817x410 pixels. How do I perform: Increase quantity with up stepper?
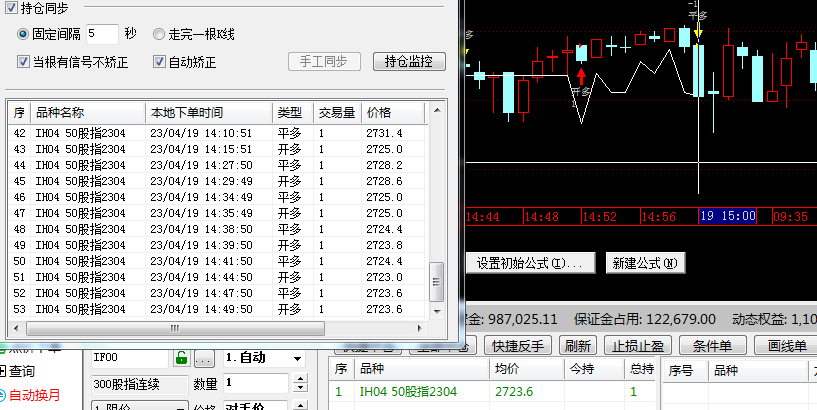300,379
